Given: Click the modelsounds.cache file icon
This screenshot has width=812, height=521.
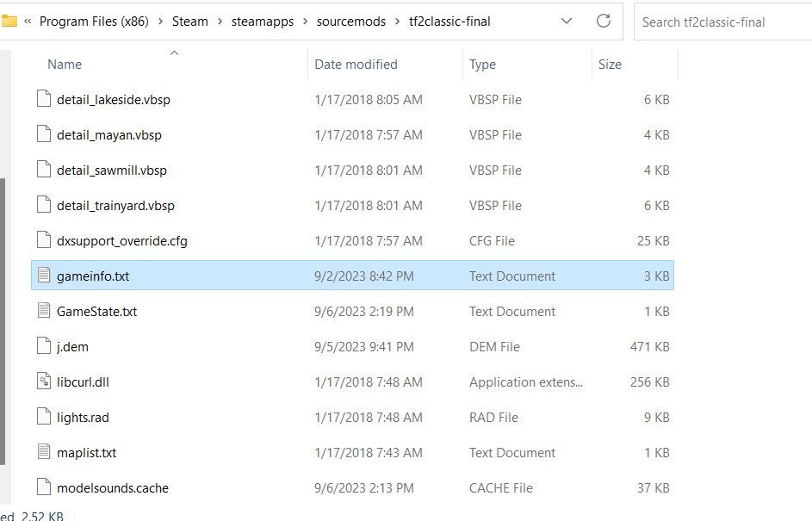Looking at the screenshot, I should (x=44, y=487).
